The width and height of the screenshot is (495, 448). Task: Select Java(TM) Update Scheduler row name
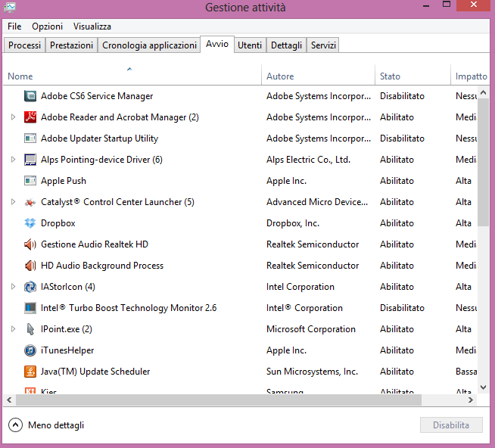(x=95, y=372)
